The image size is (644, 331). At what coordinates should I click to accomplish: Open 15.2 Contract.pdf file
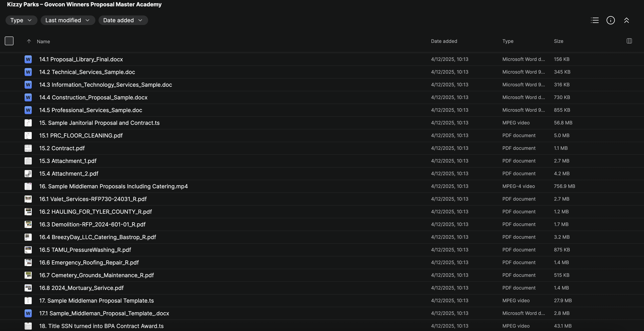tap(62, 148)
